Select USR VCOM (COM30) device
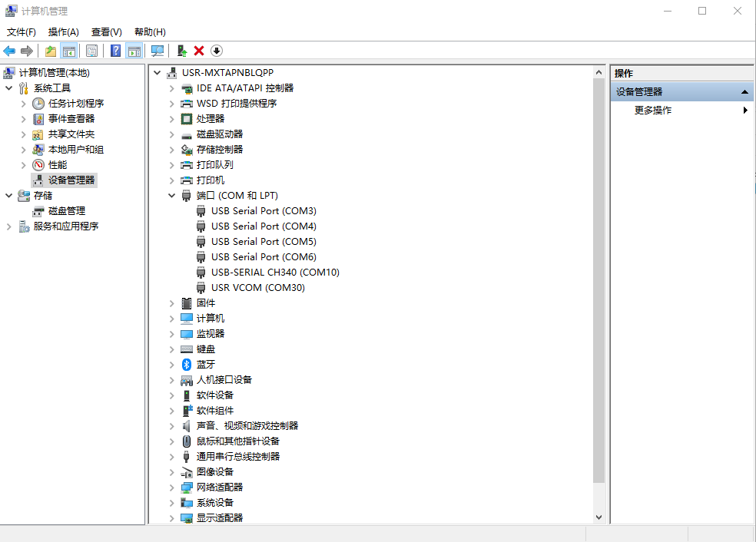This screenshot has height=542, width=756. pos(258,288)
